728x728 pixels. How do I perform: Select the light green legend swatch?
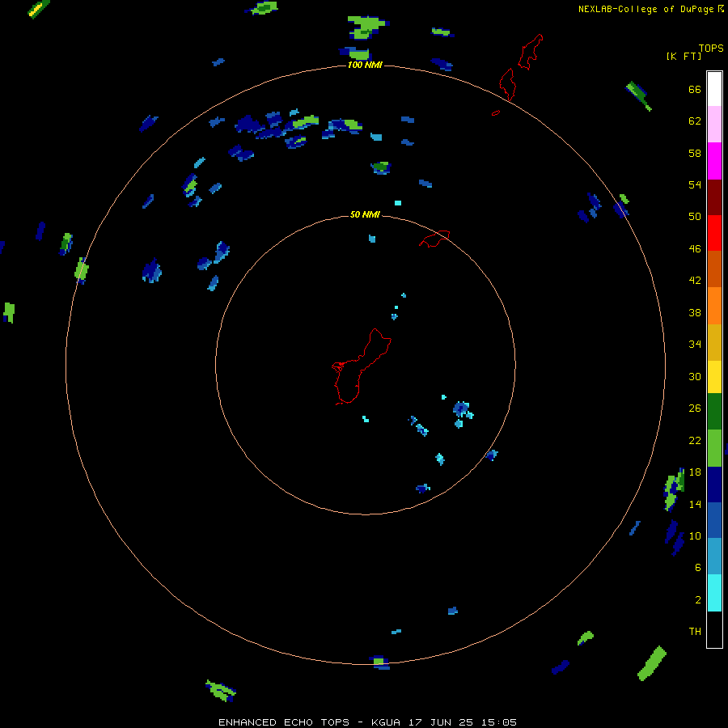(x=714, y=448)
